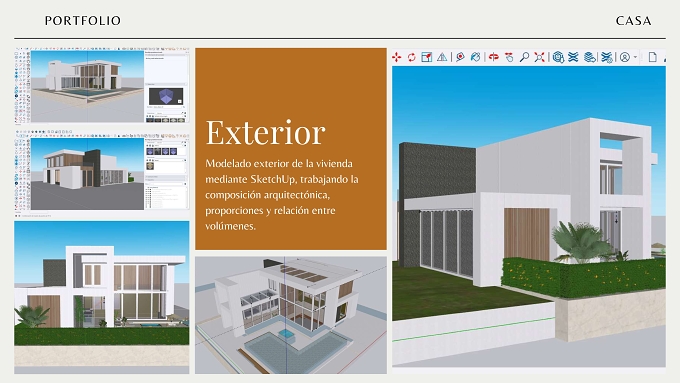Open the large side view house render
Viewport: 680px width, 383px height.
(x=529, y=216)
